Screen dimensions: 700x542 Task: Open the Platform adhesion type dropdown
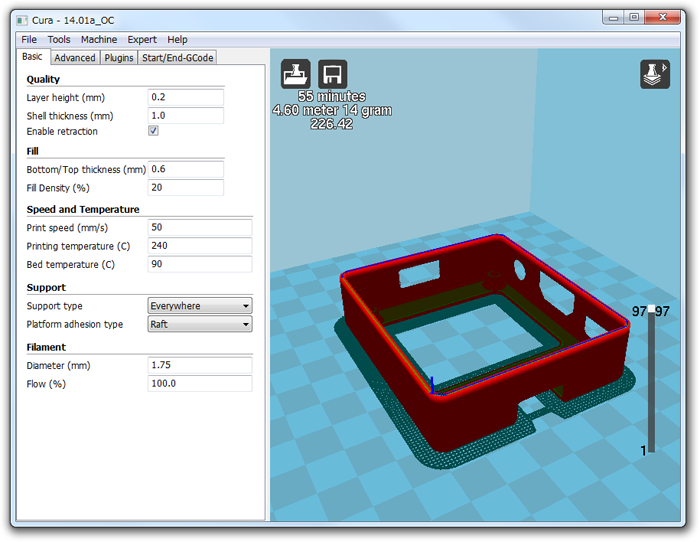[x=200, y=324]
